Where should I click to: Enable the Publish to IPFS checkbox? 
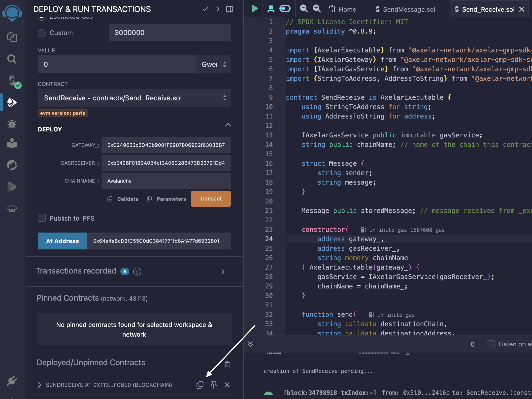[42, 218]
